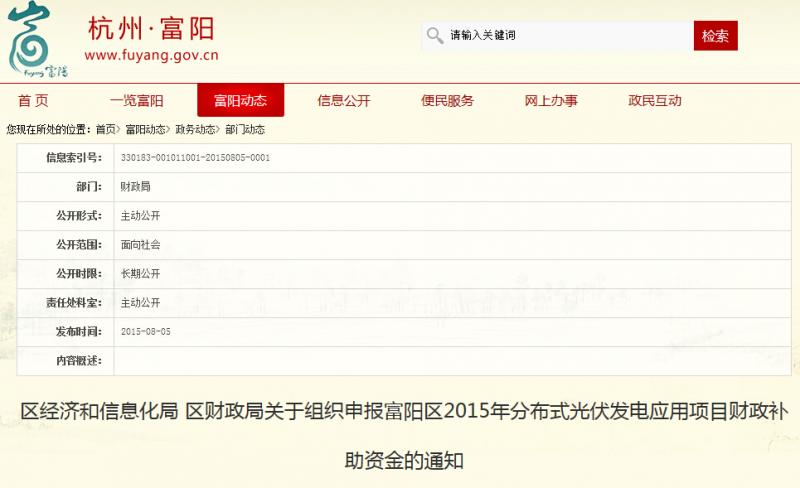Open 首页 in the main navigation bar
This screenshot has height=488, width=800.
point(33,101)
